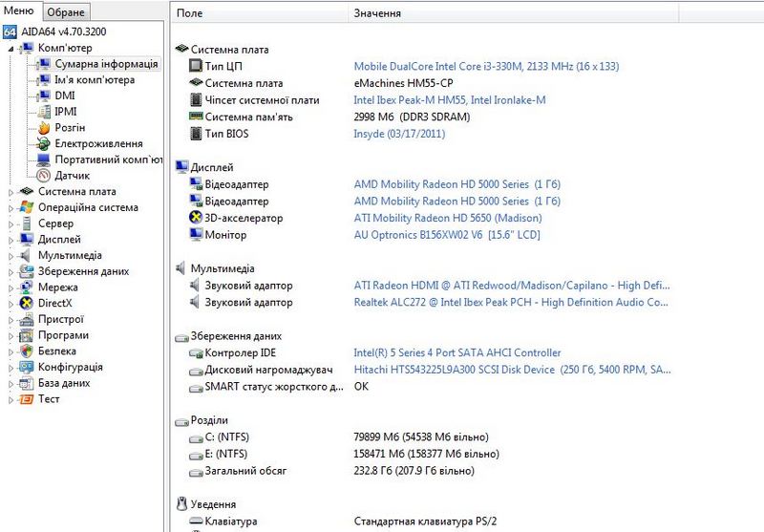The image size is (764, 532).
Task: Open the Операційна система Windows icon
Action: (x=27, y=207)
